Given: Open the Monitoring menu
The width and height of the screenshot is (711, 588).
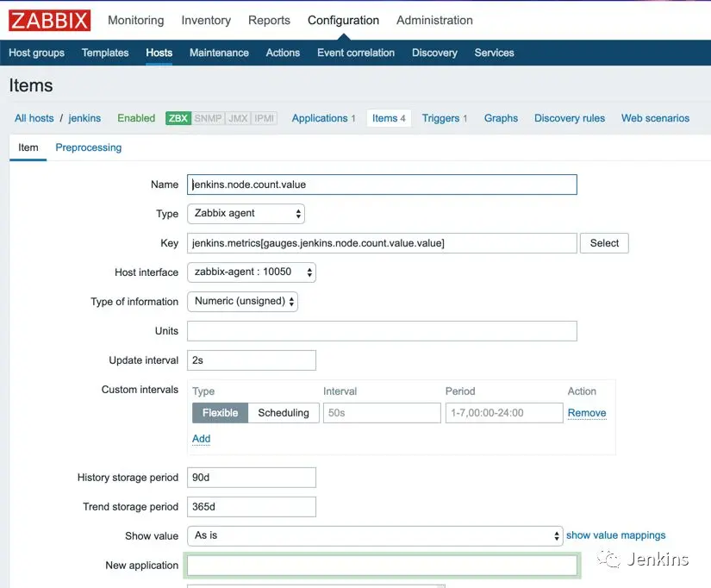Looking at the screenshot, I should 136,21.
